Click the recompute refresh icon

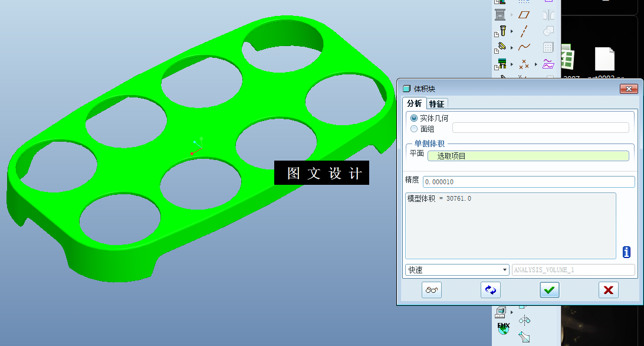click(490, 290)
